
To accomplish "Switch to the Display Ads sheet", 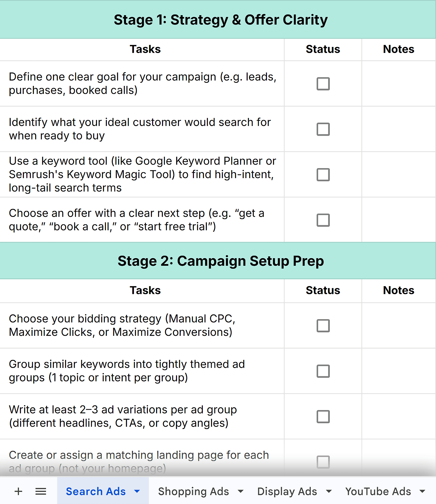I will (287, 491).
